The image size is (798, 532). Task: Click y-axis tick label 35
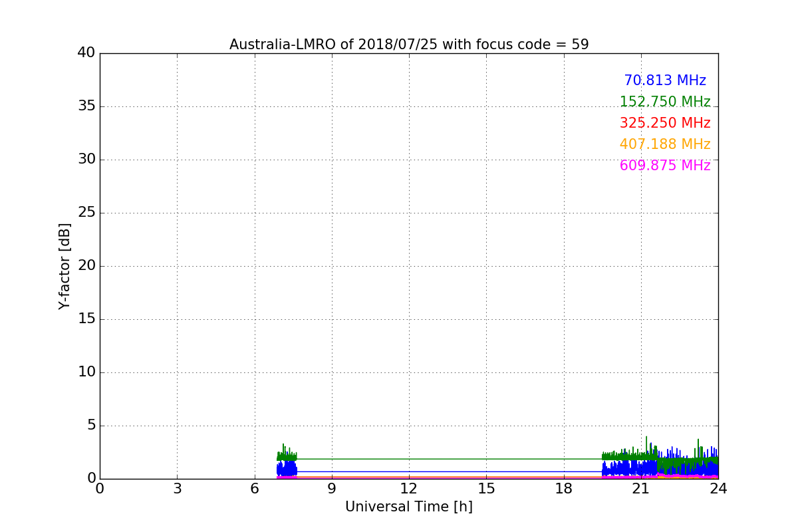tap(86, 106)
